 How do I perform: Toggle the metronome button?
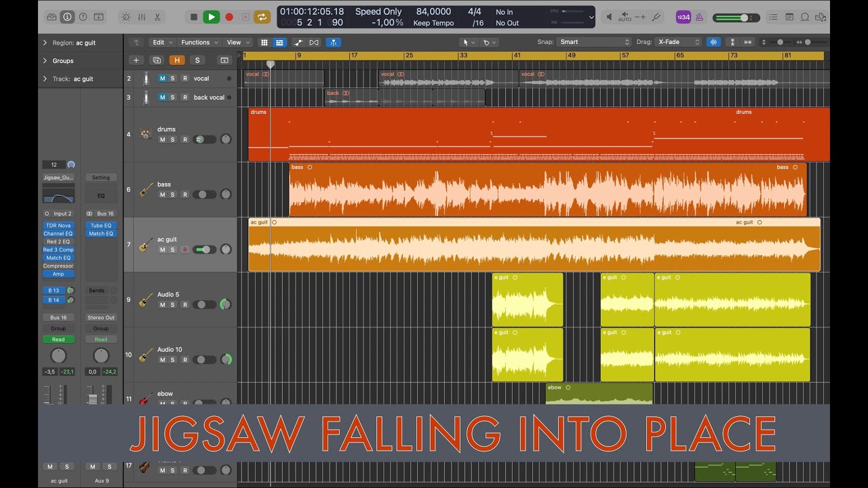pyautogui.click(x=699, y=17)
